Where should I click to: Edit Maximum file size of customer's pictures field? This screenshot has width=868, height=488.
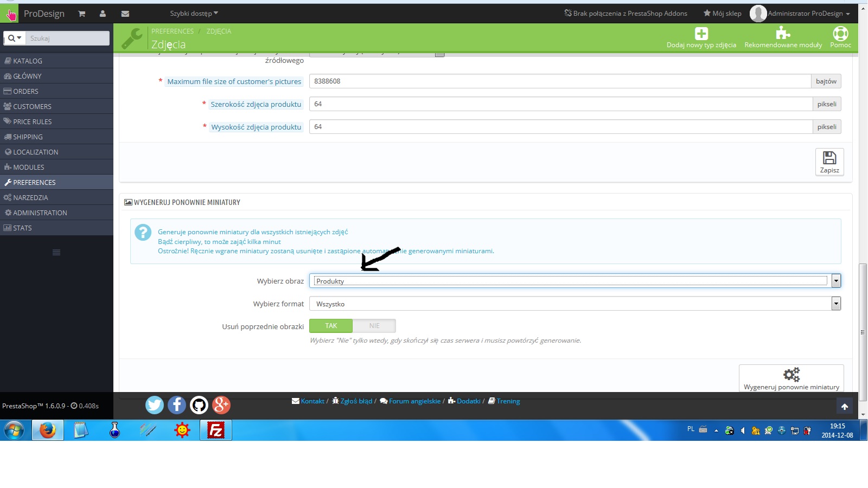click(x=560, y=81)
